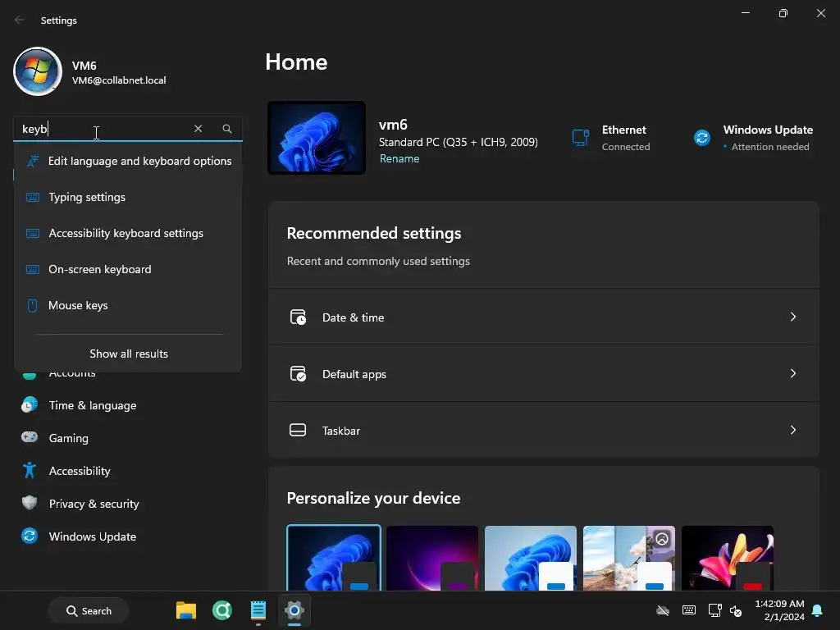Image resolution: width=840 pixels, height=630 pixels.
Task: Open Date & time recommended setting
Action: point(544,317)
